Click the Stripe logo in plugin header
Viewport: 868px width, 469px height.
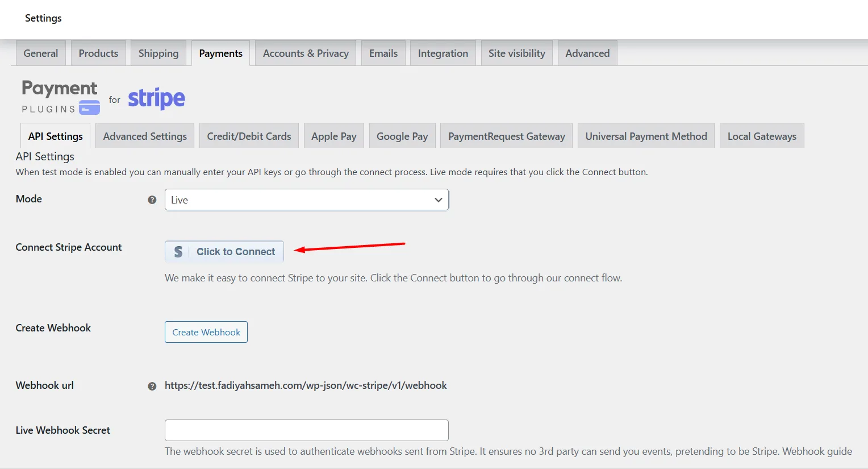coord(156,99)
